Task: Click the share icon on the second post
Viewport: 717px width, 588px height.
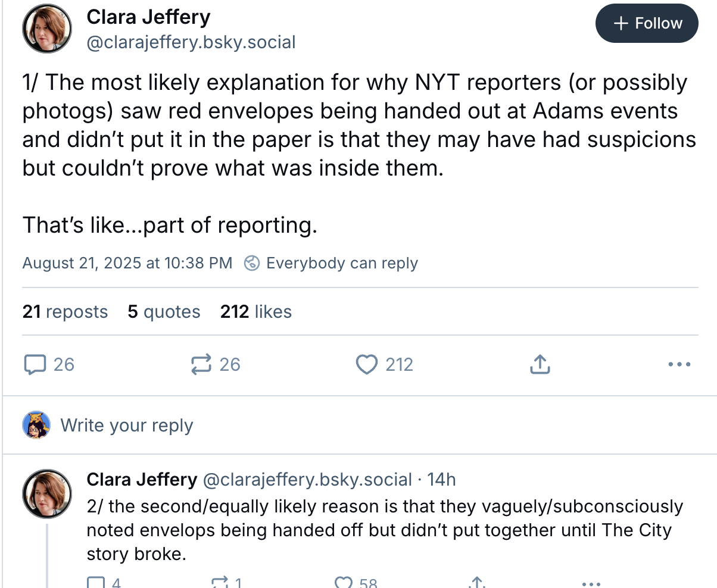Action: click(476, 583)
